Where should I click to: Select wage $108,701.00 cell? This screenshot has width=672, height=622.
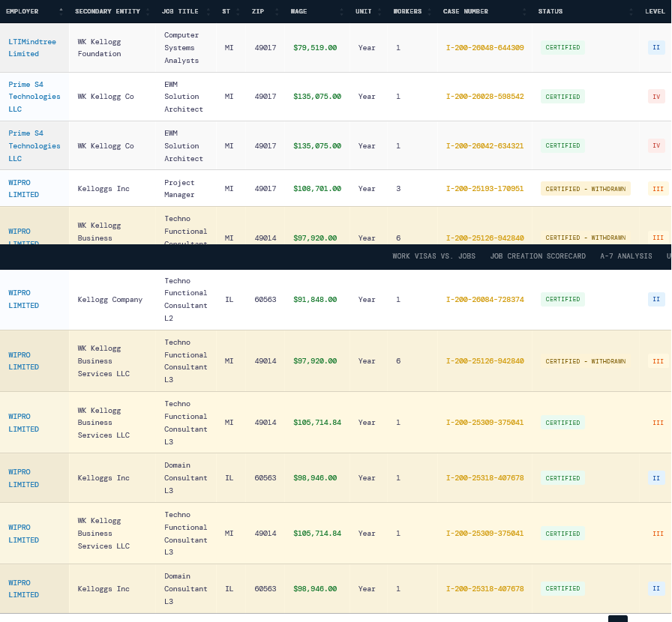point(317,189)
